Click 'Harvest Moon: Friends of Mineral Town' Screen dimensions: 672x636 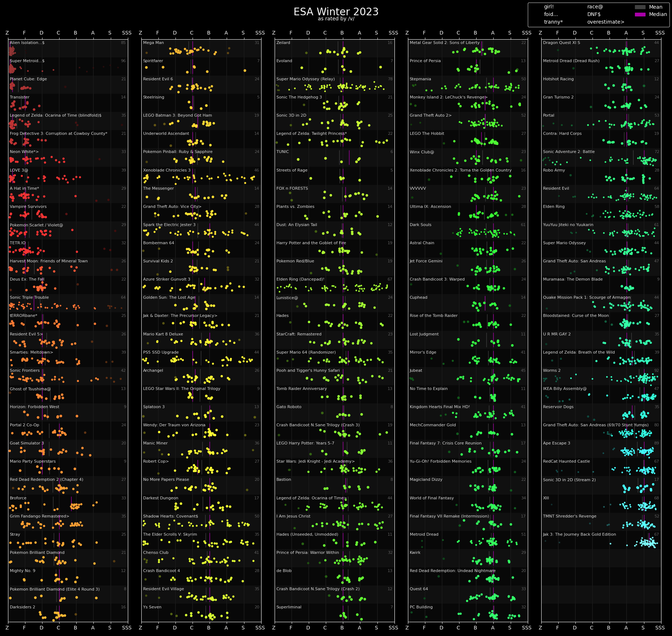49,261
